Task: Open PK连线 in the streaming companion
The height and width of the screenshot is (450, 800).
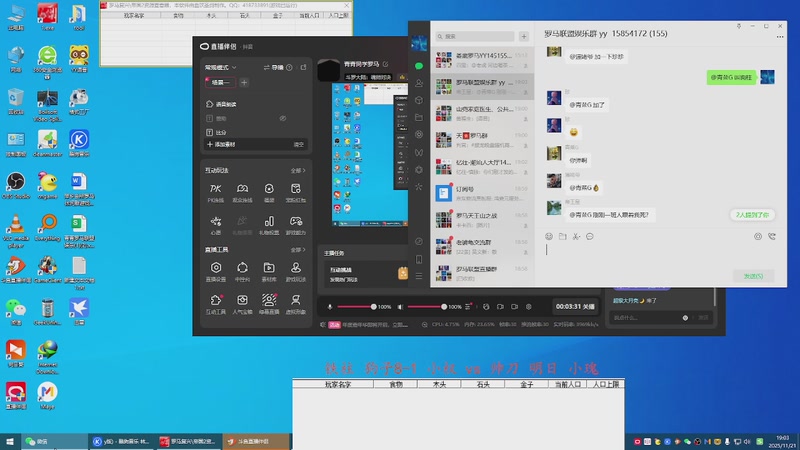Action: (x=216, y=193)
